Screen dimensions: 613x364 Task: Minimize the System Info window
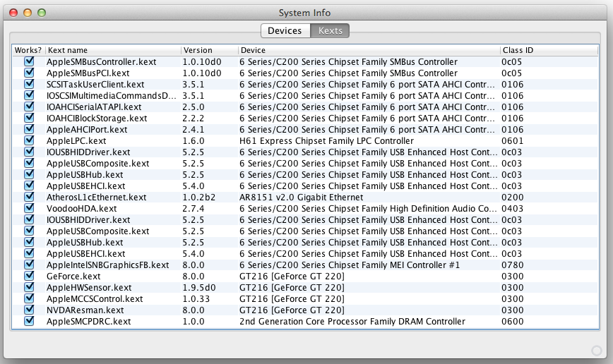pos(28,13)
